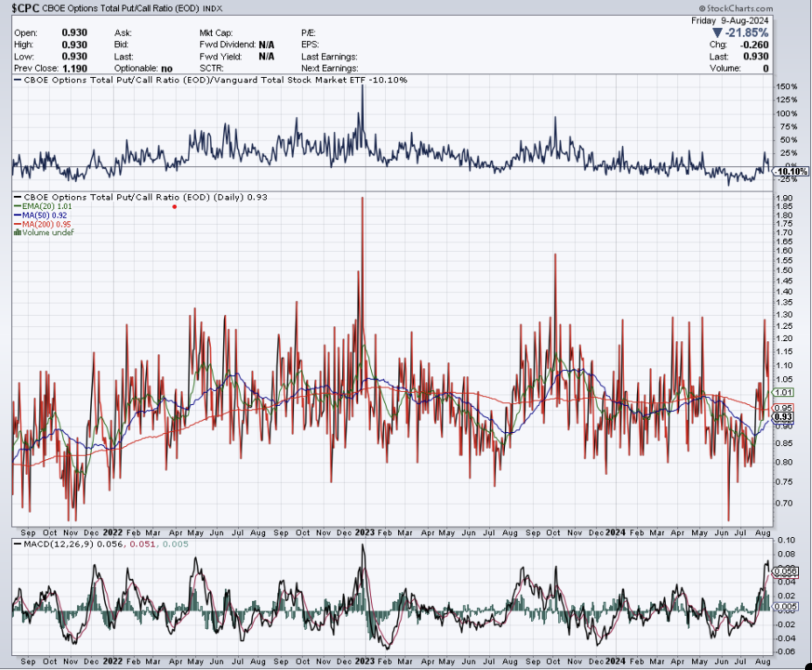Click the $CPC ticker symbol title

[25, 8]
